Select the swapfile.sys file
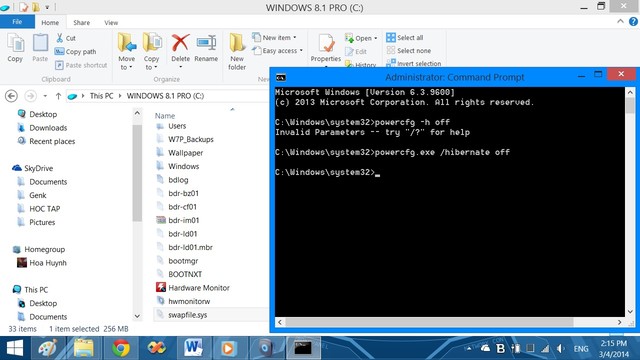The image size is (640, 360). click(187, 315)
